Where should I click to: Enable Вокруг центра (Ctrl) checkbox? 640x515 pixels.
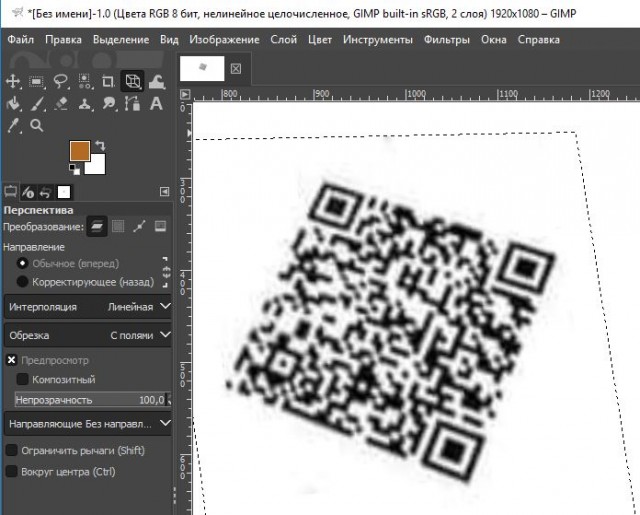11,471
